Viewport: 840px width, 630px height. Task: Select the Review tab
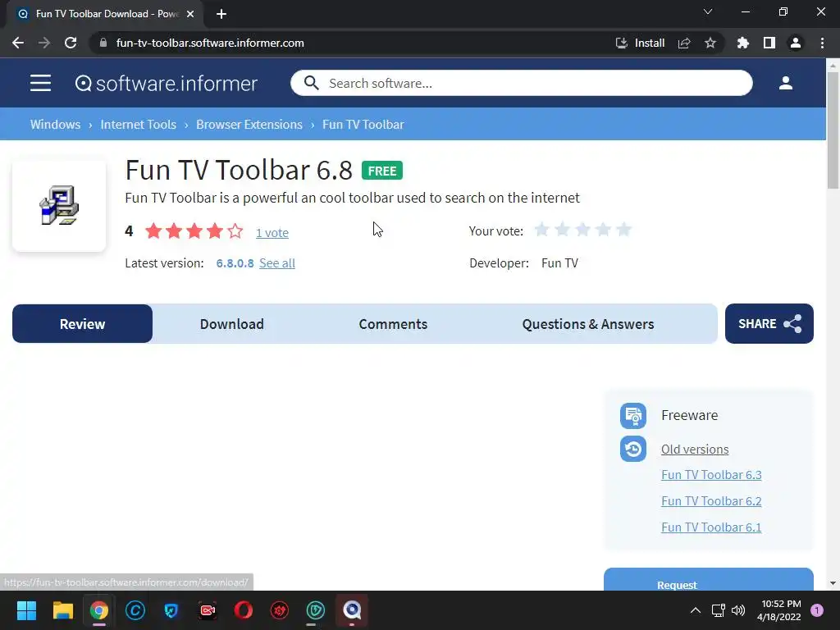[83, 323]
